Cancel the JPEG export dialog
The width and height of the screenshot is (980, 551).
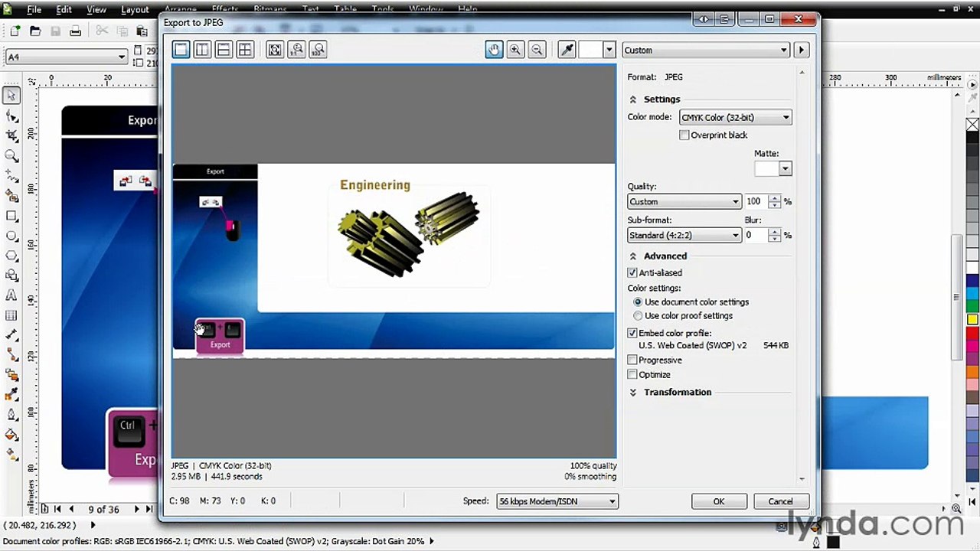pos(780,501)
